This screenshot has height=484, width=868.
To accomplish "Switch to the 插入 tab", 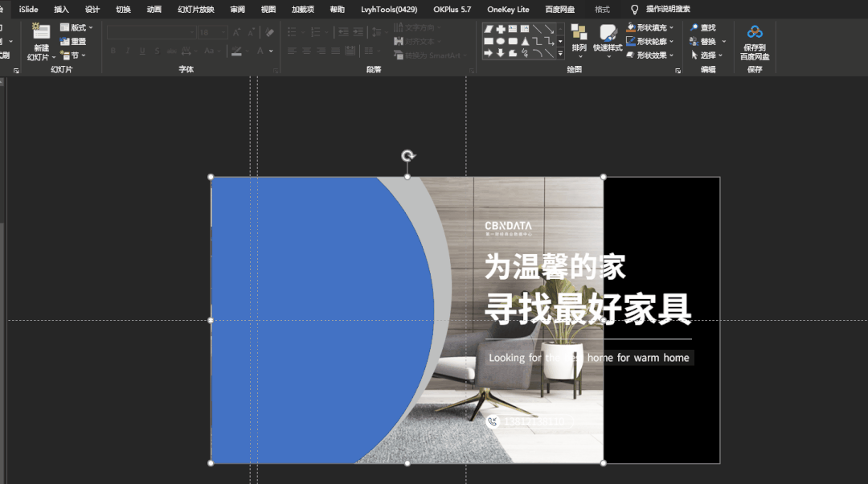I will (61, 10).
